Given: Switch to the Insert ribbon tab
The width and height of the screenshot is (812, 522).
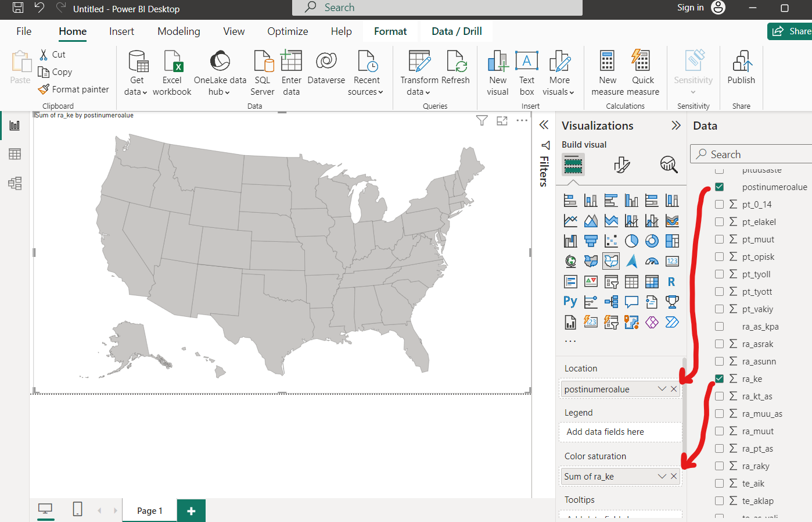Looking at the screenshot, I should [121, 31].
